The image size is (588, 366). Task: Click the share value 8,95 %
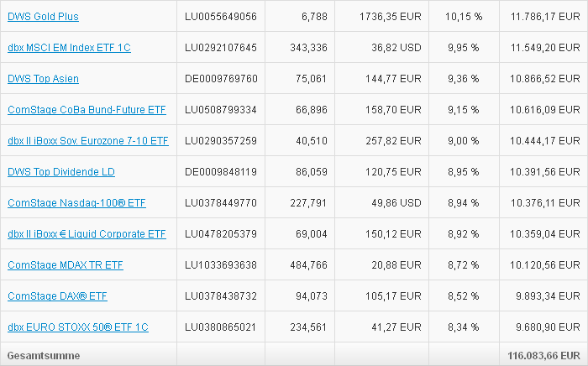464,172
